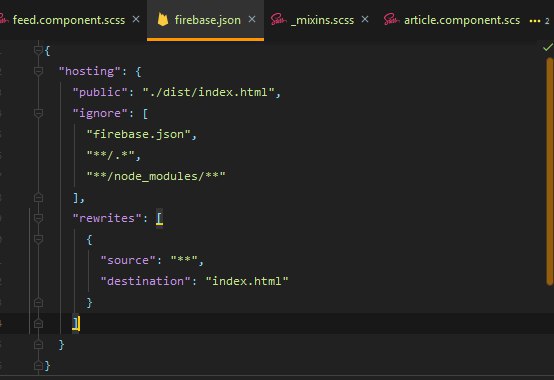Click the green inspection checkmark icon

point(548,47)
